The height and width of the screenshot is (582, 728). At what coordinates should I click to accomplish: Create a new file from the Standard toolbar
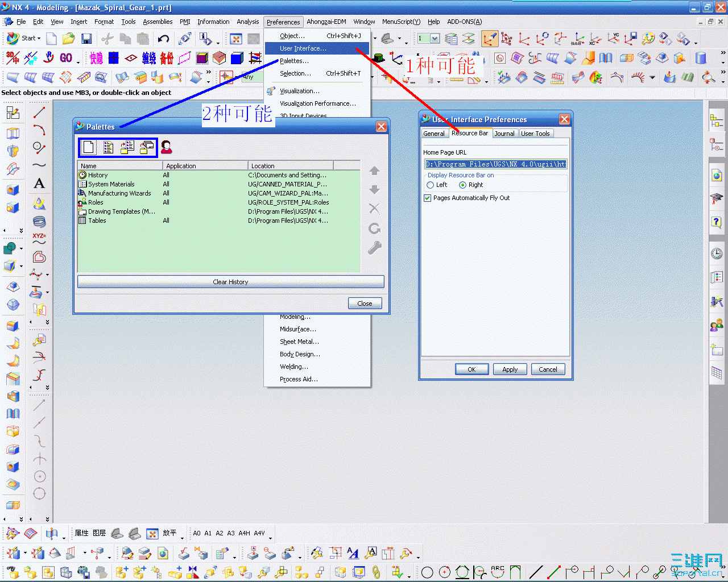pyautogui.click(x=51, y=39)
